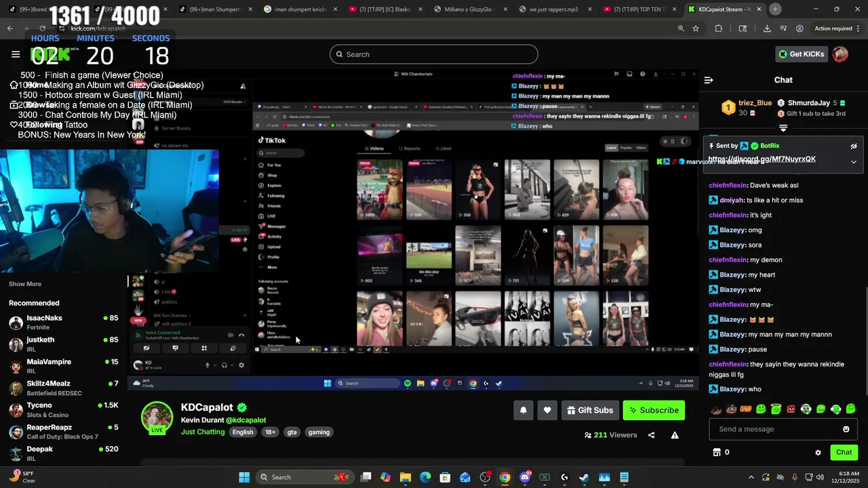Focus the Kick search box
Image resolution: width=868 pixels, height=488 pixels.
[x=434, y=54]
